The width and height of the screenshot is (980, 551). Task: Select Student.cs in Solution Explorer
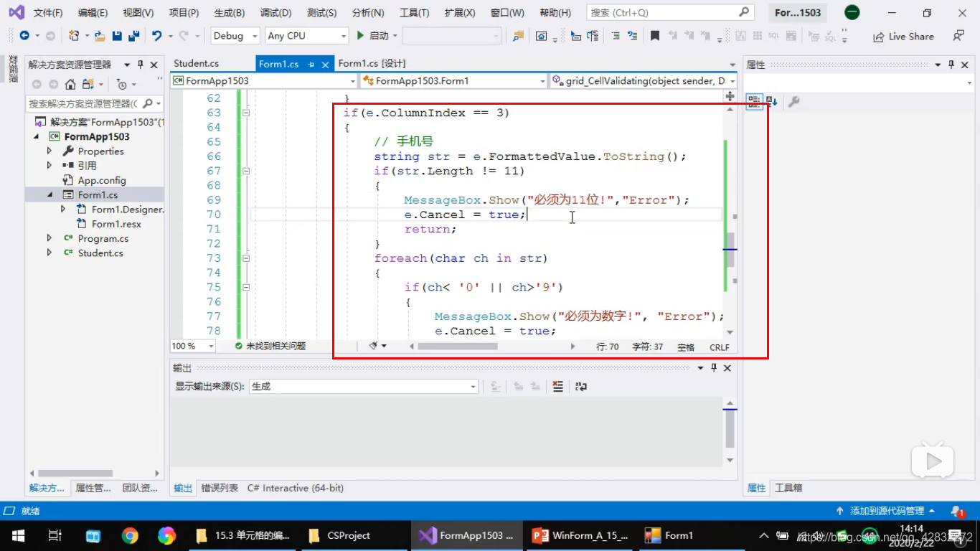[100, 253]
